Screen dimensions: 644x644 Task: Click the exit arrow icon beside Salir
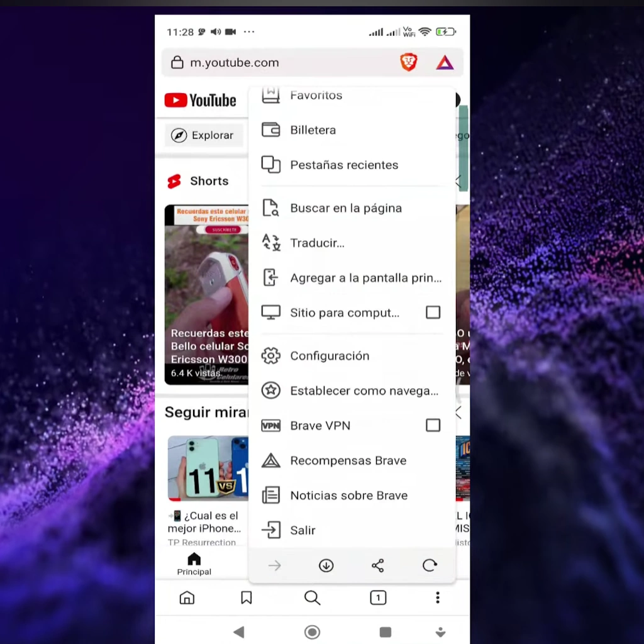(270, 530)
